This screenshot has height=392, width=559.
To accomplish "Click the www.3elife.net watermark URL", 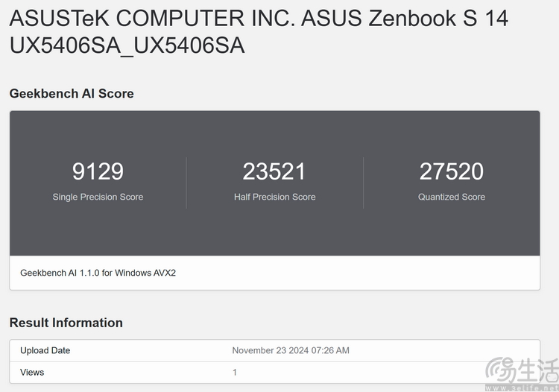I will [x=522, y=388].
